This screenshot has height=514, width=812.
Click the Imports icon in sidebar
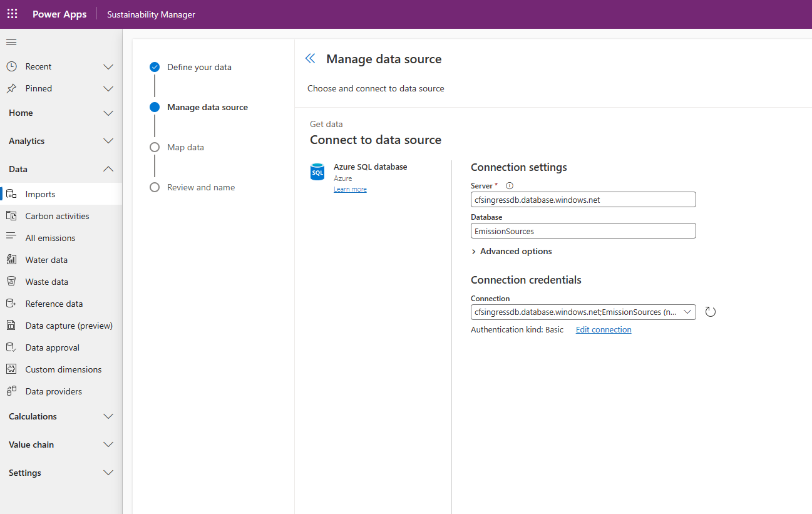point(11,194)
